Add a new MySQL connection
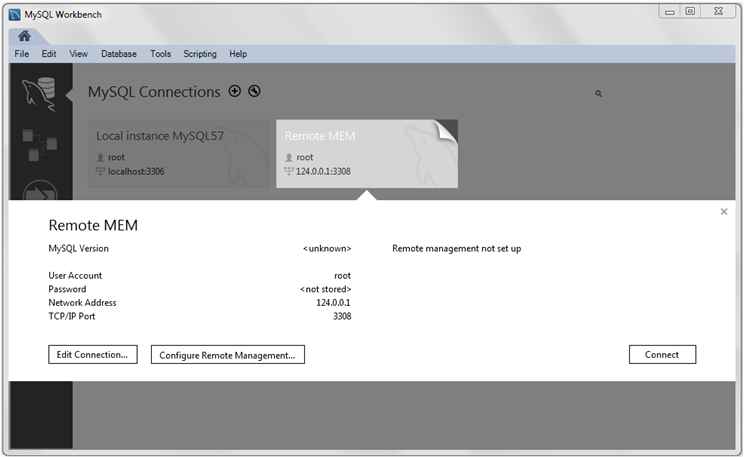The image size is (744, 457). point(235,91)
